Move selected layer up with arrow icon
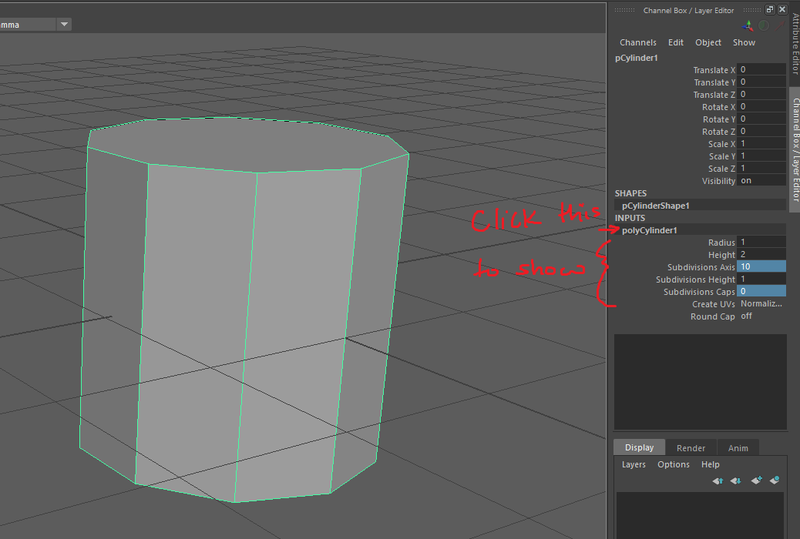 pos(718,481)
